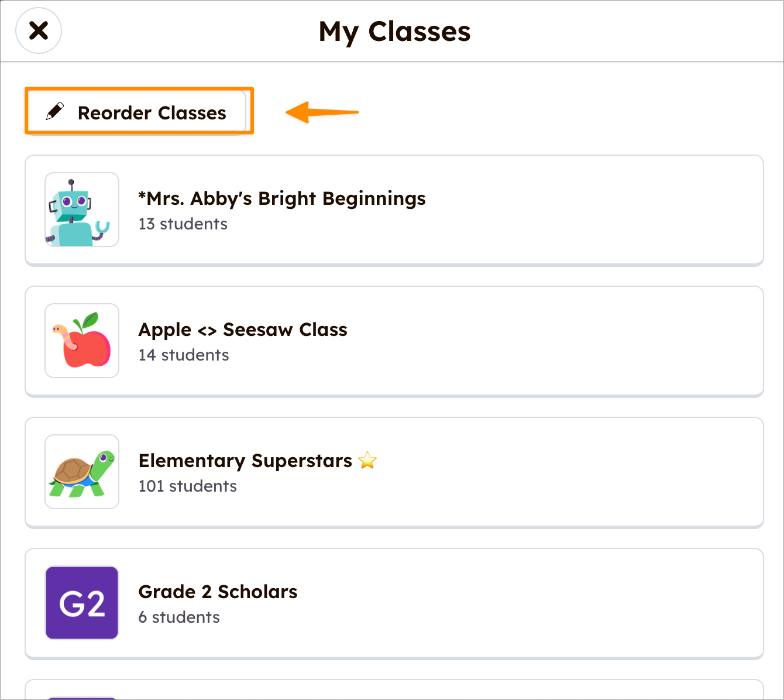Click the 101 students count

(x=187, y=486)
